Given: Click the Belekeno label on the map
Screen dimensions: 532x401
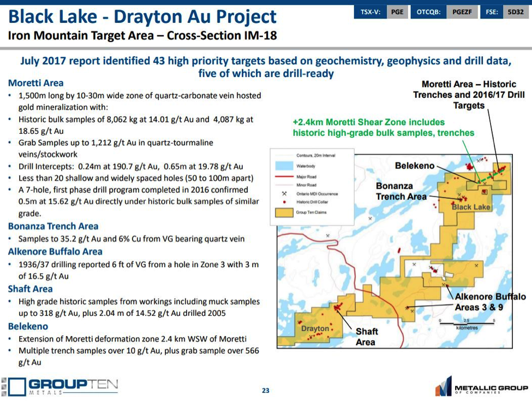Looking at the screenshot, I should coord(415,166).
